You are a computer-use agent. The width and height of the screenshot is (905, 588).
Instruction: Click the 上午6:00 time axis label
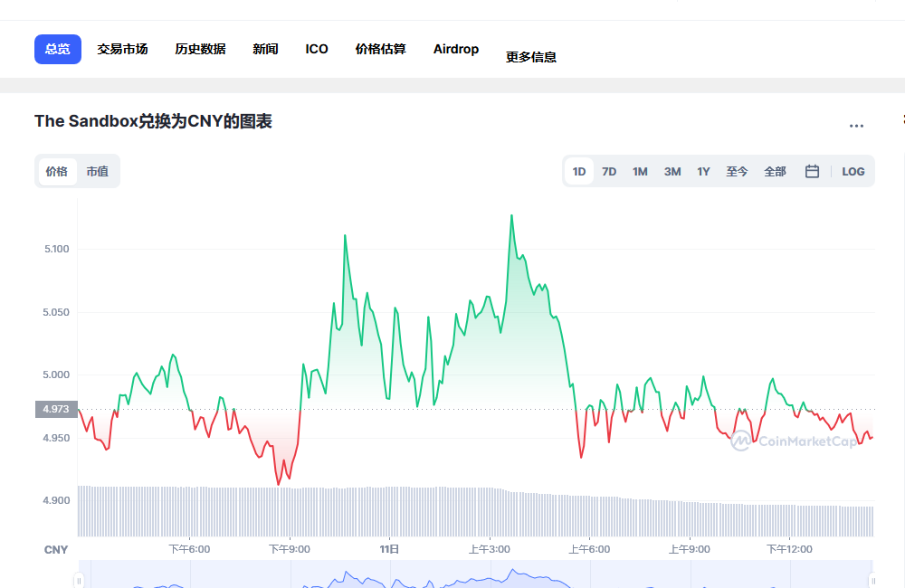click(x=589, y=549)
